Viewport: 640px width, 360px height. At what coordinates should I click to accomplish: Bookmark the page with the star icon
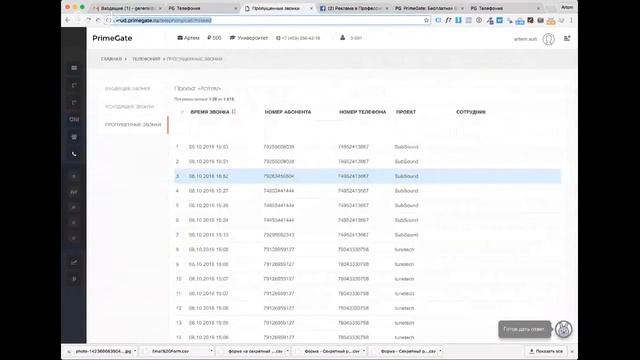pos(426,20)
